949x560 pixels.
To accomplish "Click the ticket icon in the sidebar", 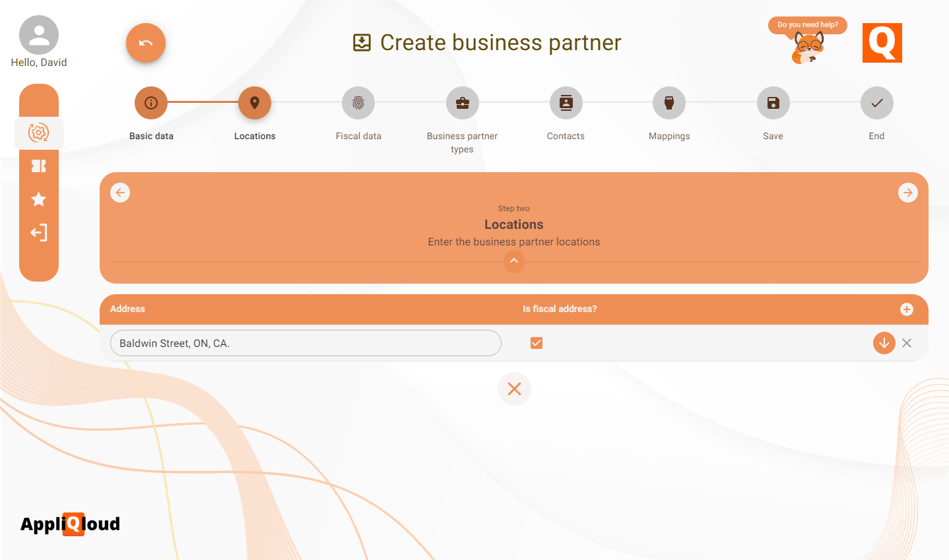I will click(x=39, y=166).
